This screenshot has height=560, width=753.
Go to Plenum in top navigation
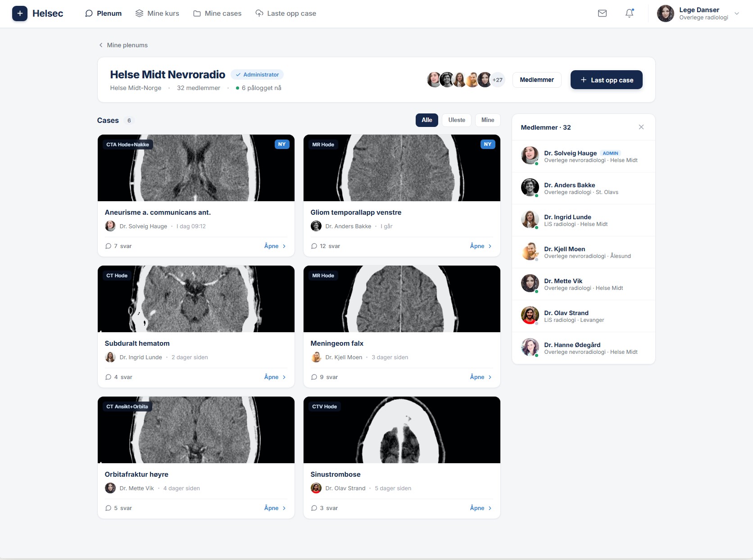[x=104, y=14]
